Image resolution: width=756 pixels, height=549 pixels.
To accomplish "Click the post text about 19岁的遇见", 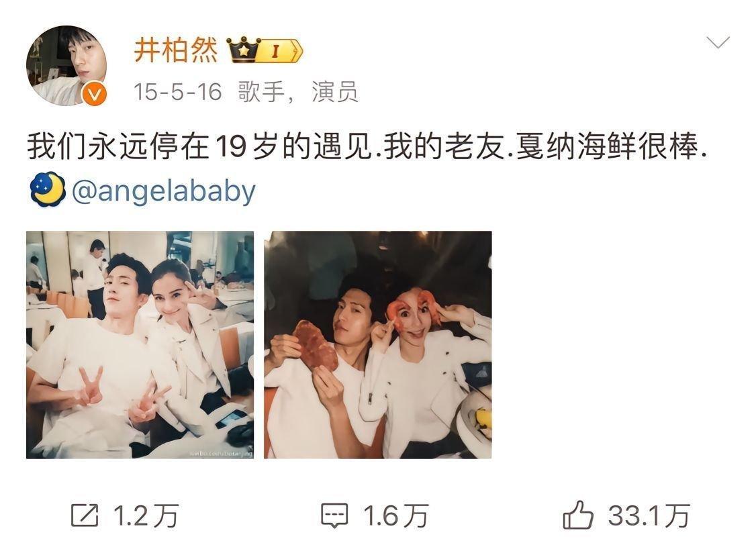I will 367,146.
